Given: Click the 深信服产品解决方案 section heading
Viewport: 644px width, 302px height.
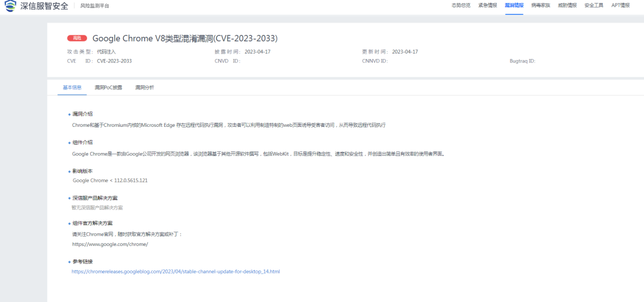Looking at the screenshot, I should point(95,198).
